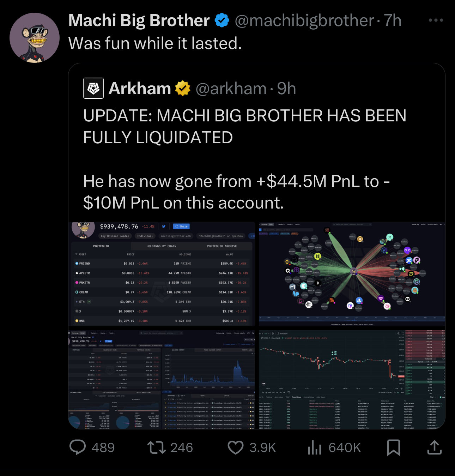
Task: Click the @machibigbrother handle
Action: pyautogui.click(x=304, y=20)
